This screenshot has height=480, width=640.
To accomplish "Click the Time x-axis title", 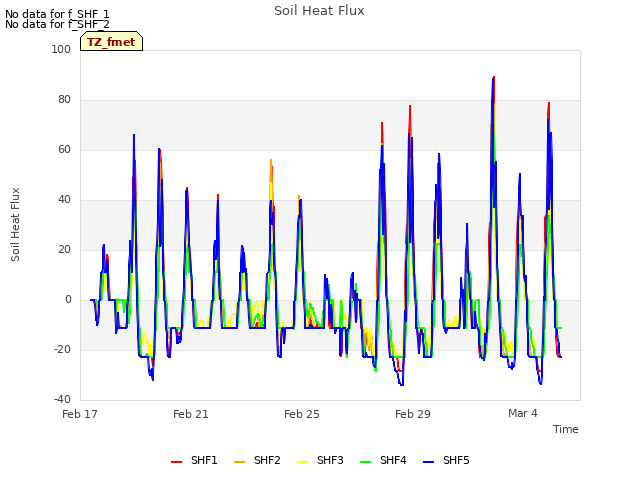I will point(566,429).
